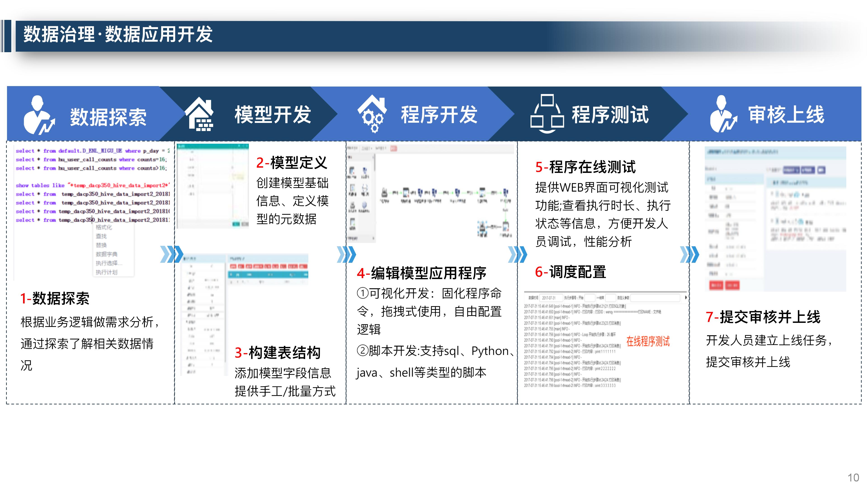Collapse the component palette in the program development screenshot
This screenshot has height=488, width=868.
(x=373, y=157)
